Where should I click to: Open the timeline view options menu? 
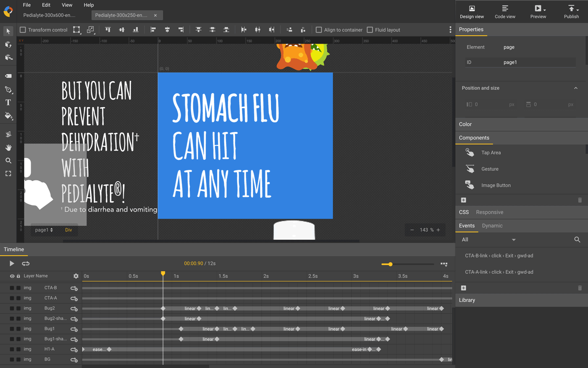444,264
